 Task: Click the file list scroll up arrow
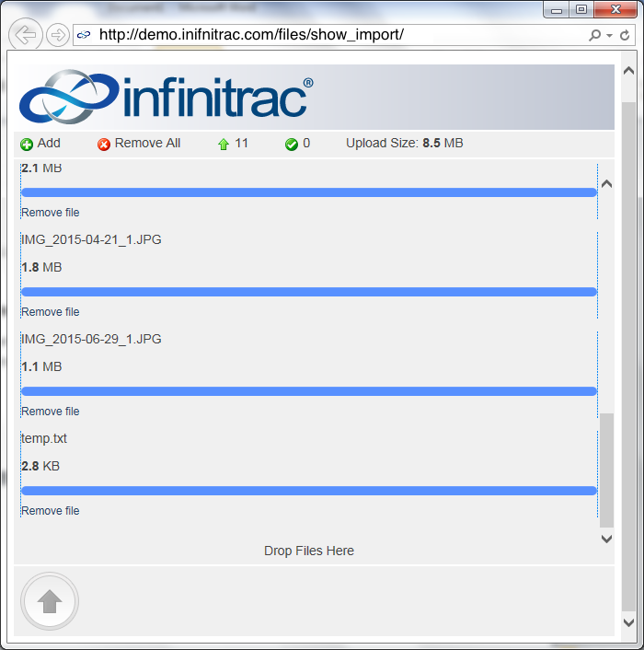(606, 183)
